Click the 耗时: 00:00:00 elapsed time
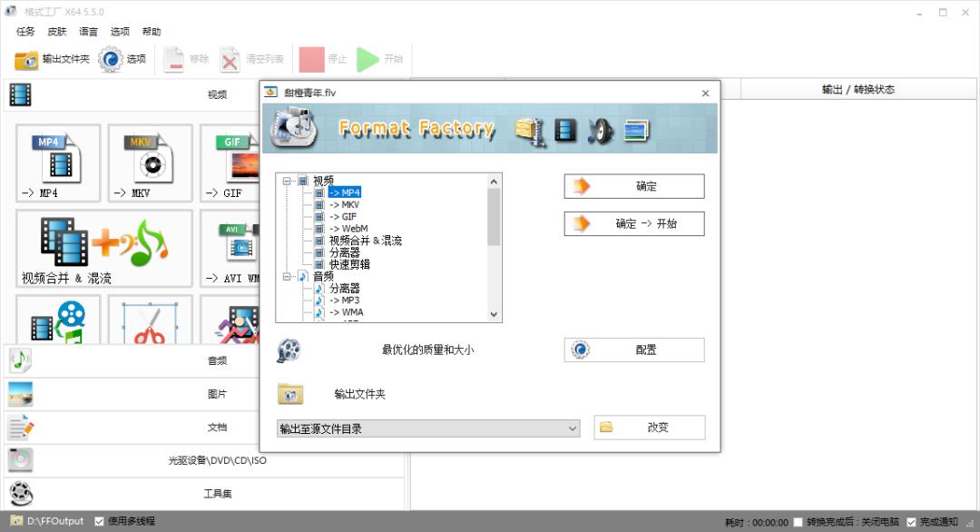Viewport: 980px width, 532px height. 756,522
